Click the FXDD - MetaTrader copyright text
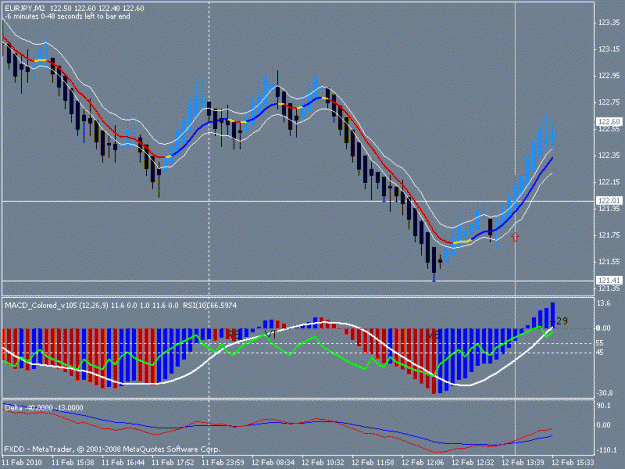 [112, 449]
